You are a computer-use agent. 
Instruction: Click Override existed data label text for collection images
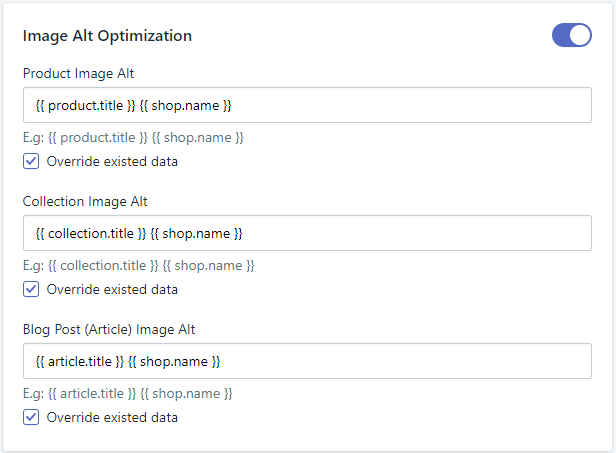(x=112, y=290)
